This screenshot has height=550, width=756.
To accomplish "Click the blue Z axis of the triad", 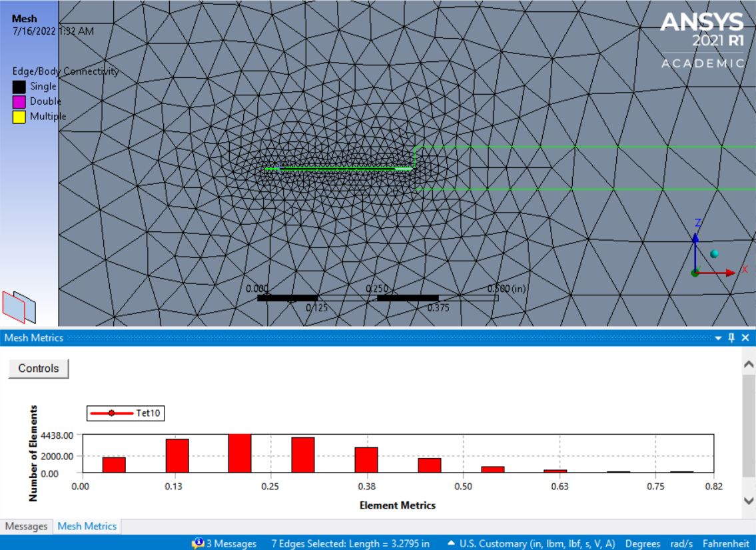I will coord(695,252).
